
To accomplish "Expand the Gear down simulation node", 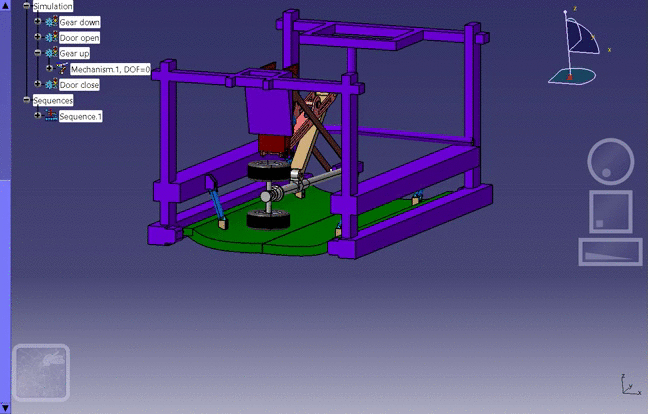I will [38, 21].
